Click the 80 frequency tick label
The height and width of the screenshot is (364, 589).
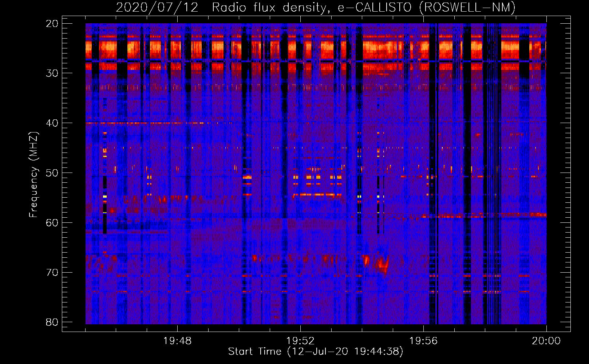[x=52, y=322]
